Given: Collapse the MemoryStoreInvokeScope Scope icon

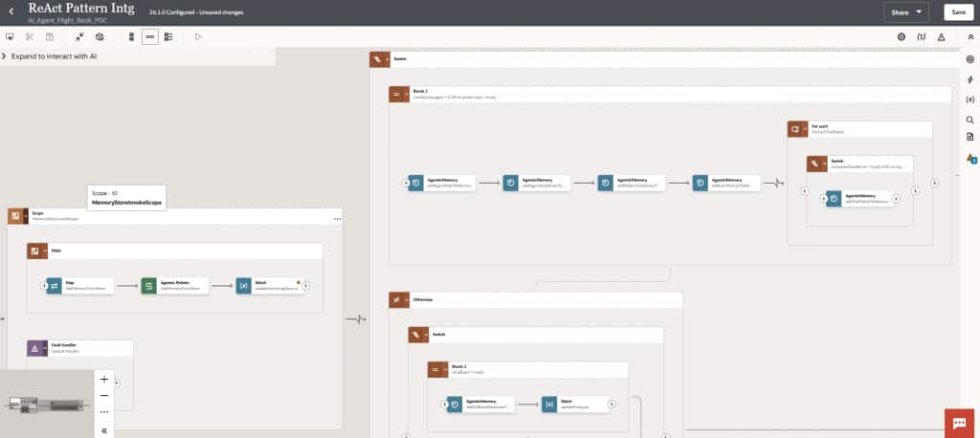Looking at the screenshot, I should tap(17, 216).
